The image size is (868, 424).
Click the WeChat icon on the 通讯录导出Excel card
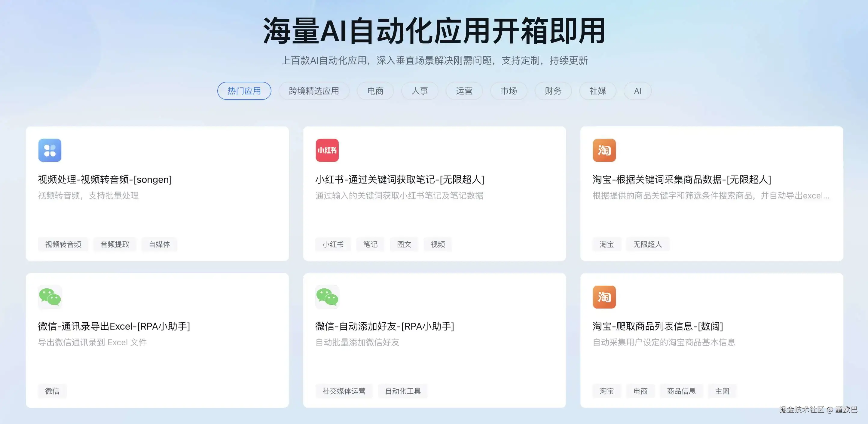[x=50, y=297]
